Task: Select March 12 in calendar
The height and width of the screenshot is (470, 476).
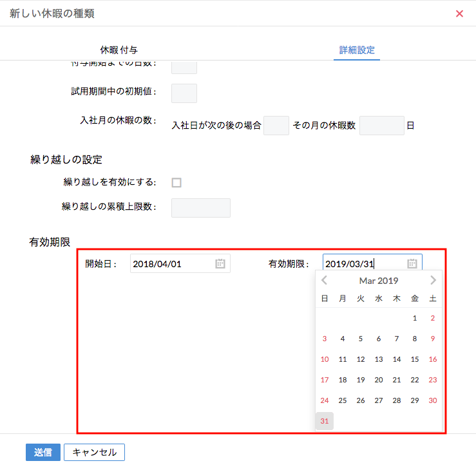Action: [361, 359]
